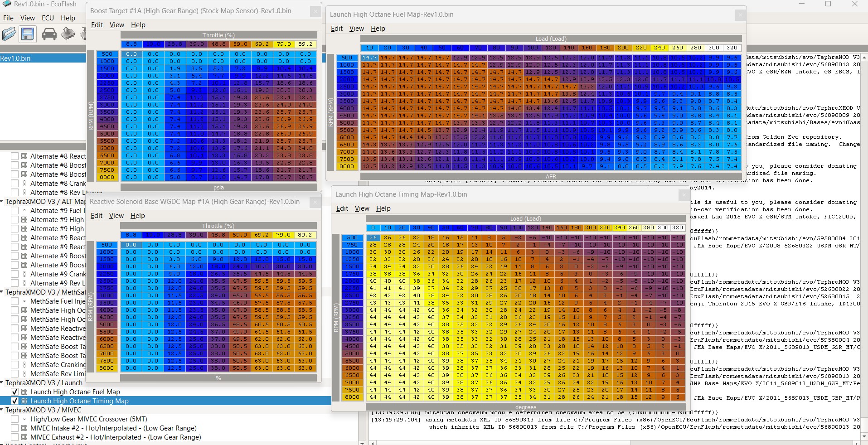Select Rev1.0.bin in the ROM list
Viewport: 868px width, 445px height.
click(x=43, y=58)
